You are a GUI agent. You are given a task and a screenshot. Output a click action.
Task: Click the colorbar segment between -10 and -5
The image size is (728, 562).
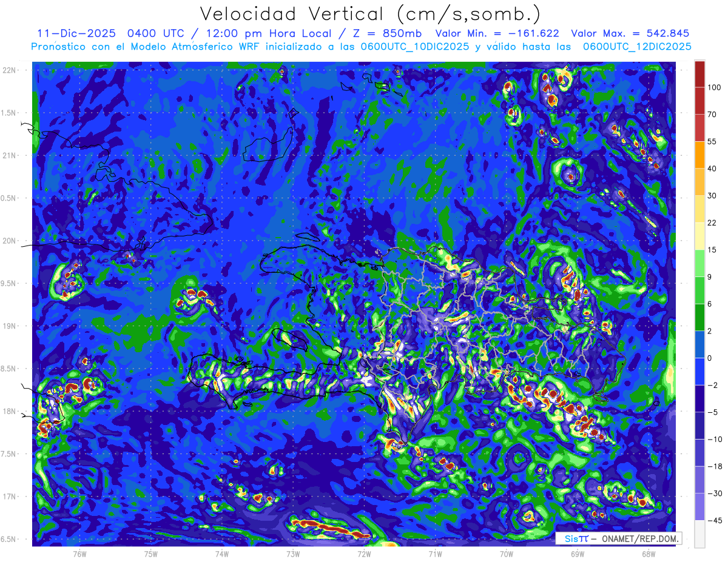pos(699,426)
